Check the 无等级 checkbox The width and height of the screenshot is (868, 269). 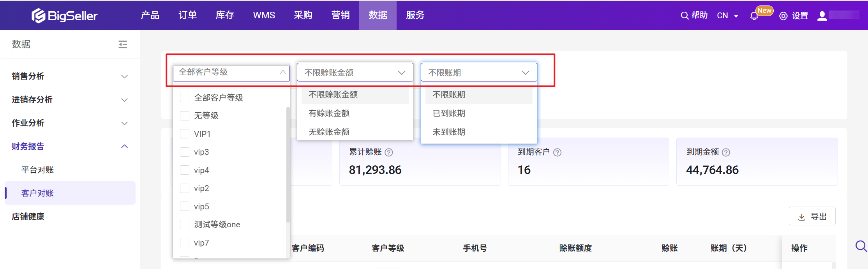pos(185,116)
